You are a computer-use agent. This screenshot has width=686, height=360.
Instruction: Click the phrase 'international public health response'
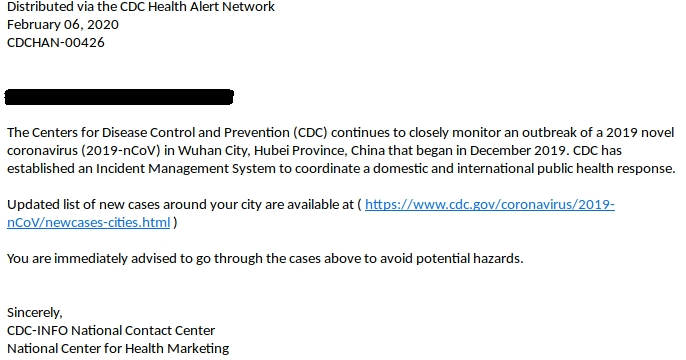click(566, 168)
